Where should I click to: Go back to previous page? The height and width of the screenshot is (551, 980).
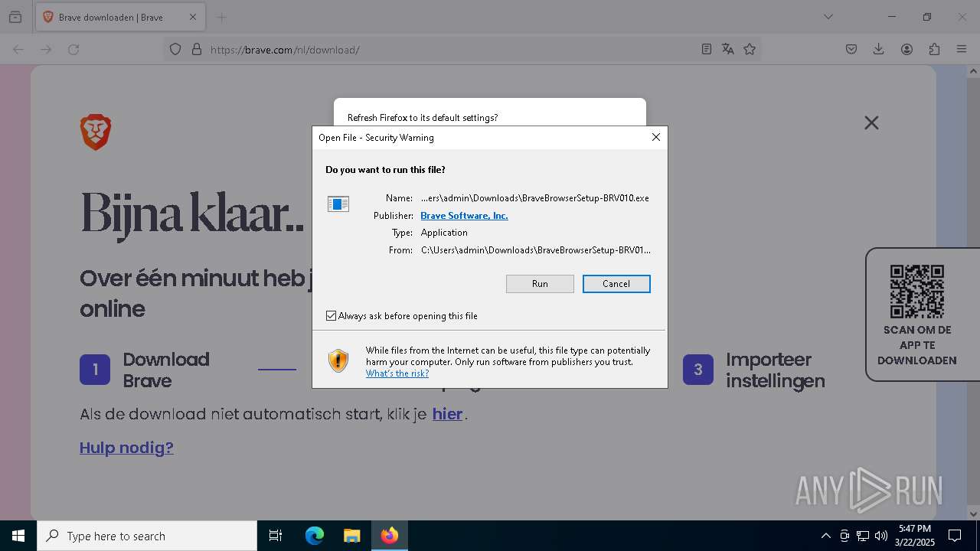[x=18, y=50]
